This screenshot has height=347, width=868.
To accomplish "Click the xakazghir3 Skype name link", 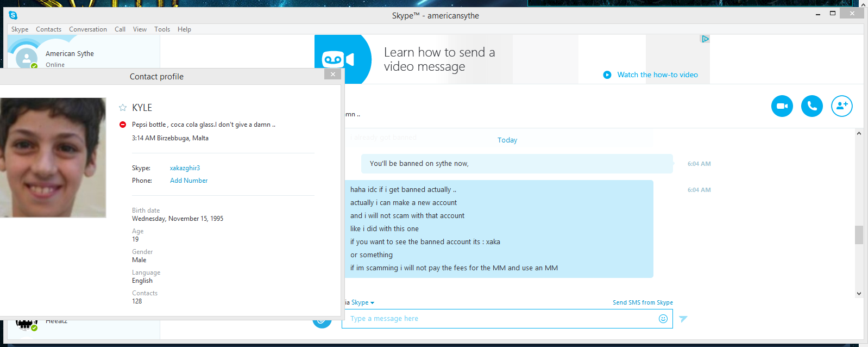I will pos(185,168).
